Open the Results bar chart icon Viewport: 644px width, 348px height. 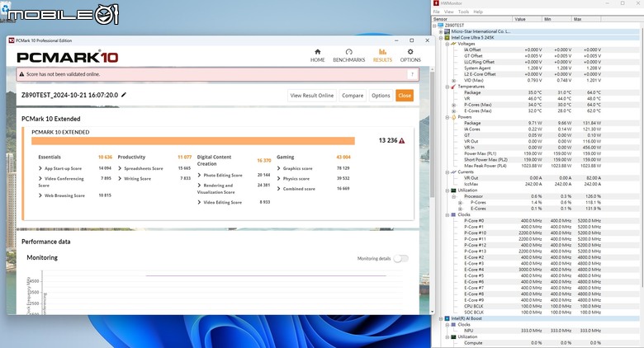pyautogui.click(x=382, y=52)
